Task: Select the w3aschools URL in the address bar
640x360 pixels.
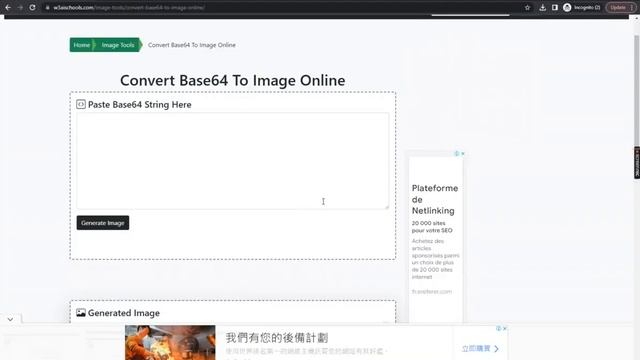Action: coord(129,7)
